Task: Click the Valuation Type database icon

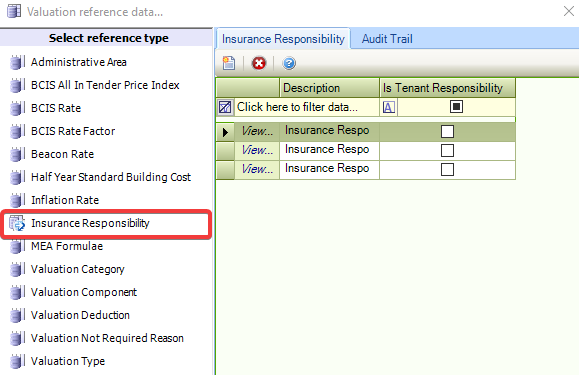Action: pos(17,361)
